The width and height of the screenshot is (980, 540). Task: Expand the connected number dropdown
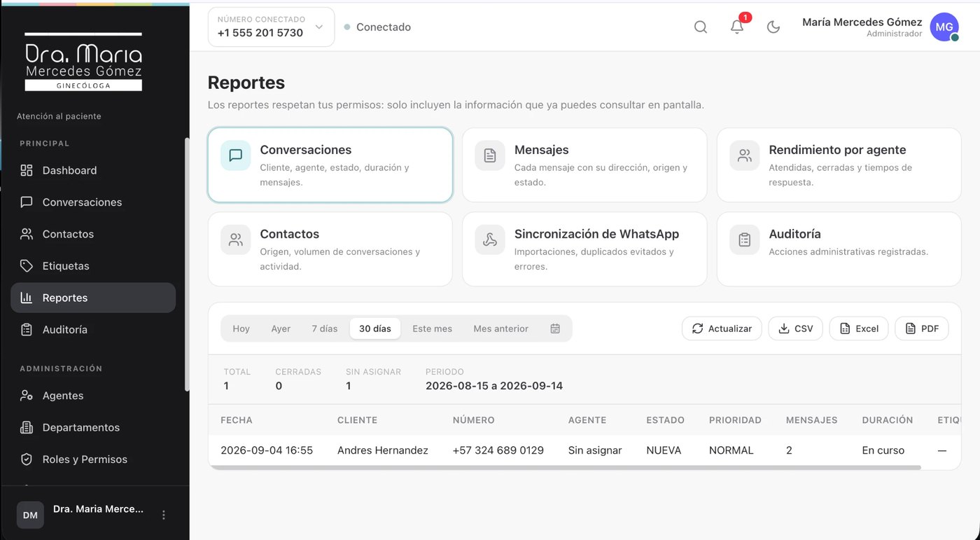[x=271, y=27]
